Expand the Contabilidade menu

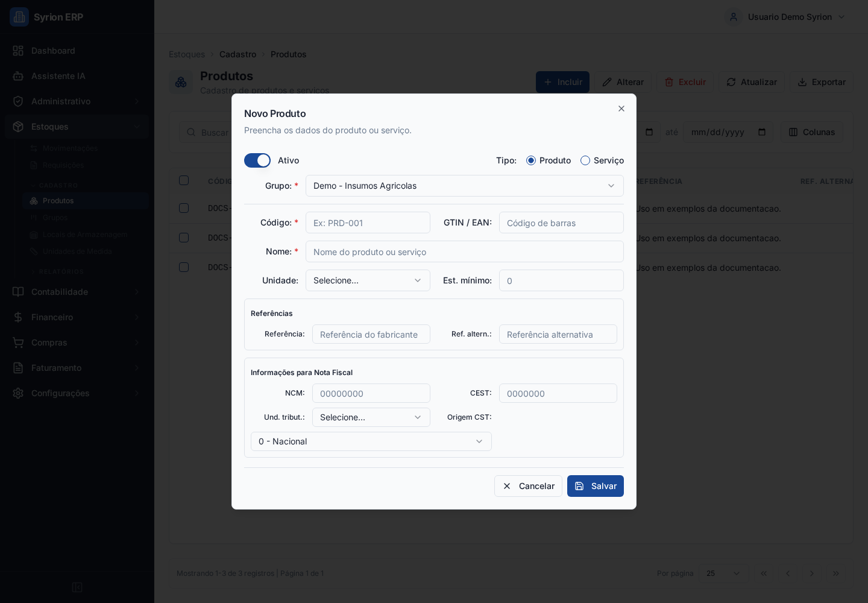(x=77, y=292)
